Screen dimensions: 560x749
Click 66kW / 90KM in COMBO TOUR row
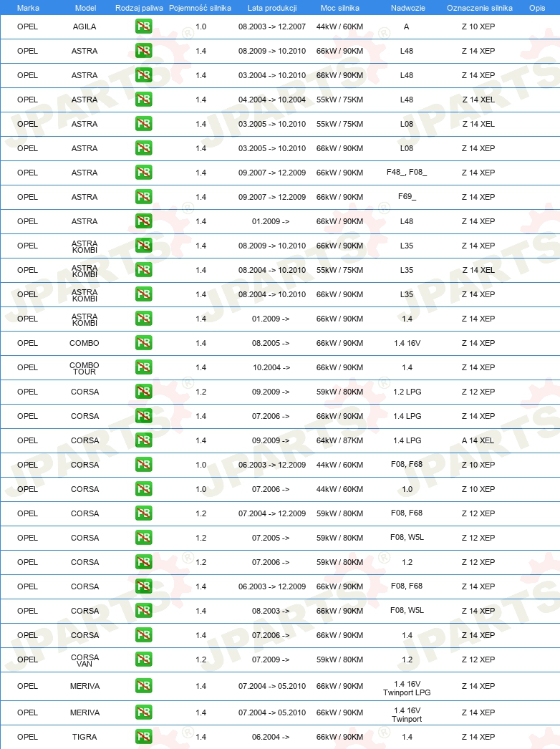339,368
